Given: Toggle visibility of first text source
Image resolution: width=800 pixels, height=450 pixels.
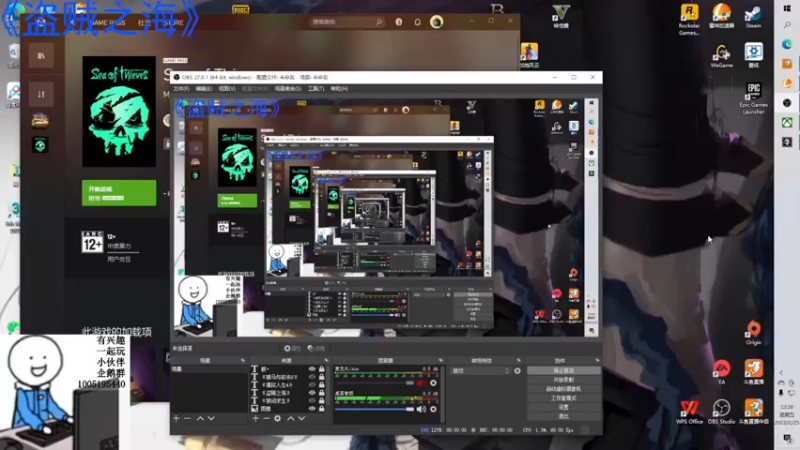Looking at the screenshot, I should click(312, 369).
